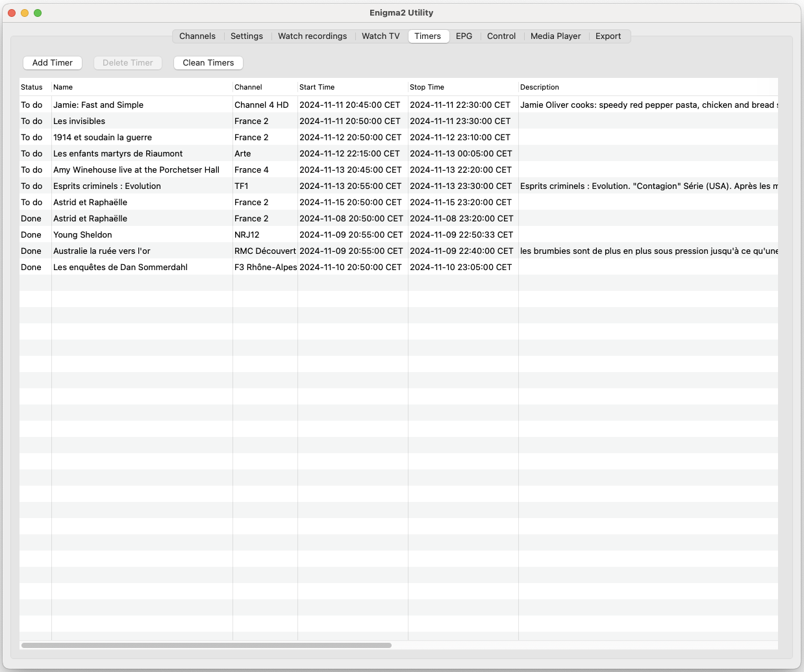Click the Channel 4 HD cell
This screenshot has width=804, height=672.
265,105
